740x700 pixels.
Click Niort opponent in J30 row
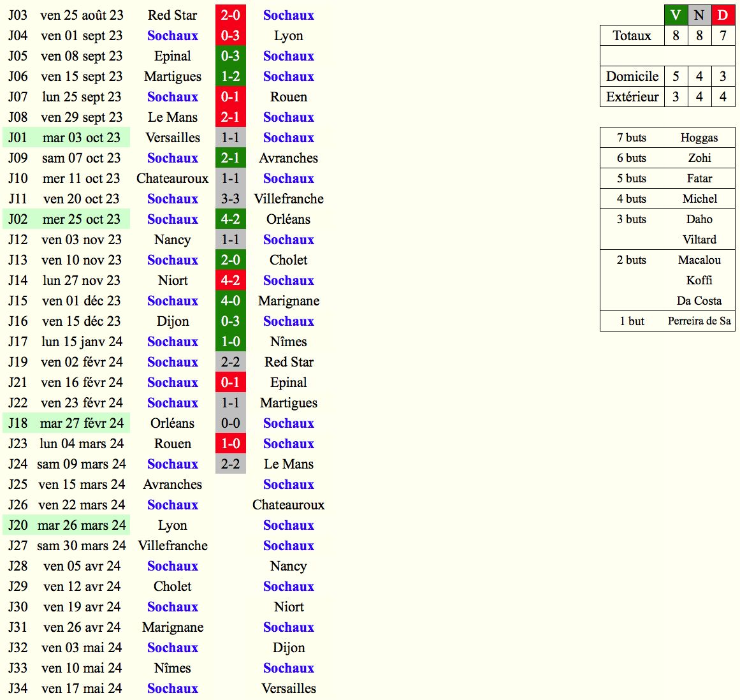288,606
